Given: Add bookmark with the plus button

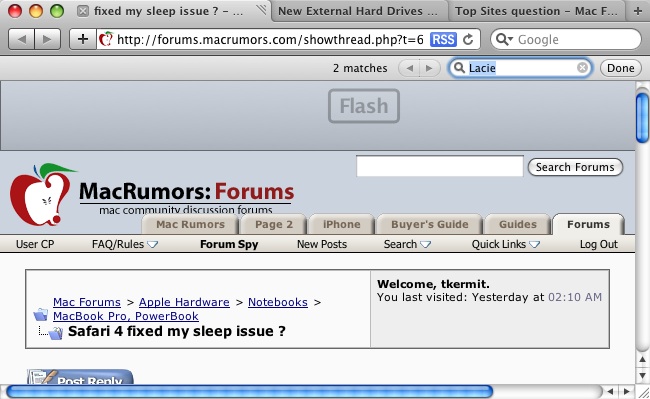Looking at the screenshot, I should pyautogui.click(x=83, y=39).
